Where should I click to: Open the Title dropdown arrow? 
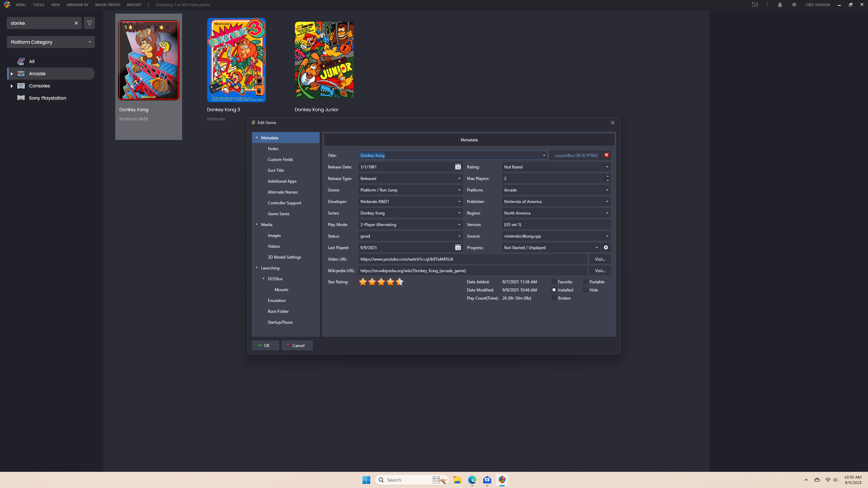coord(544,155)
